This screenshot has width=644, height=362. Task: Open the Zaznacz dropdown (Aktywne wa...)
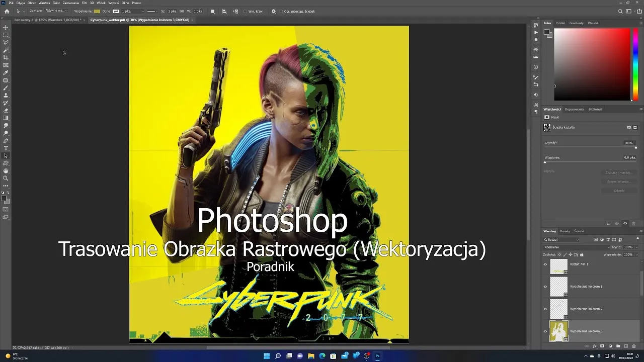coord(56,11)
